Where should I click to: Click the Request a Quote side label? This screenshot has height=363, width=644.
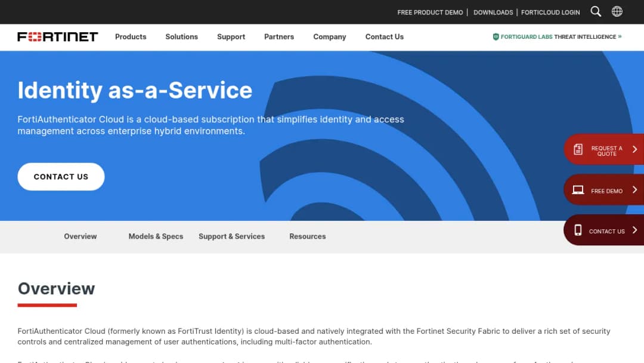[606, 151]
